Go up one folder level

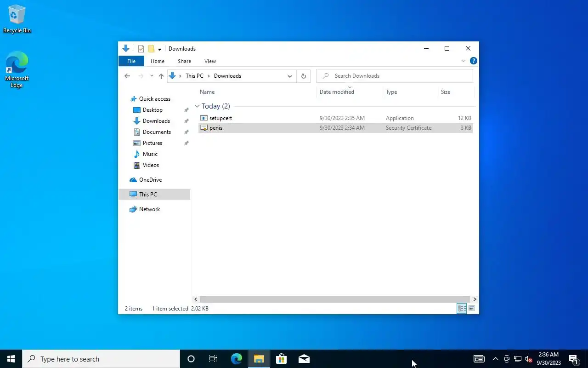tap(161, 76)
